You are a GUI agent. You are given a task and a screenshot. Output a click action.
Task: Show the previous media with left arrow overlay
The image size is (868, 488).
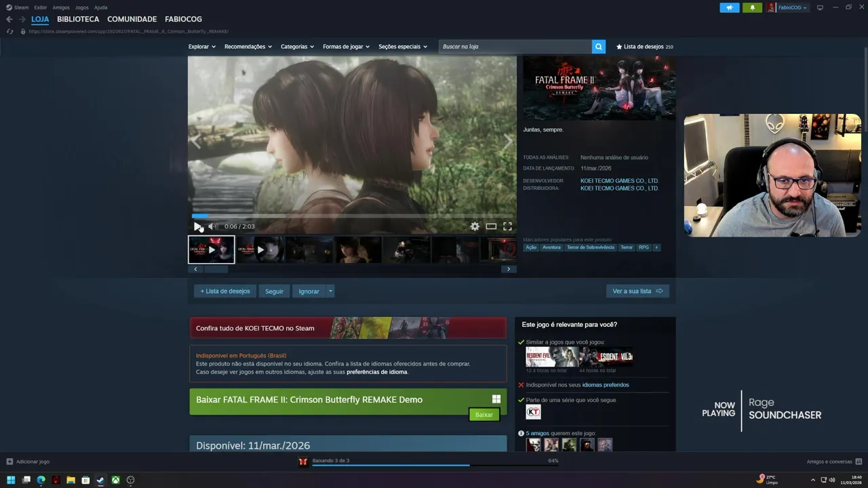(196, 141)
